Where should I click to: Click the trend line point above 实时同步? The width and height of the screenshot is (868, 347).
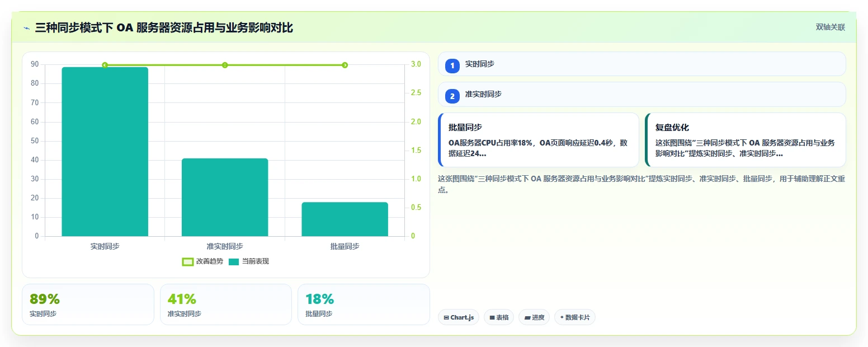[x=105, y=65]
